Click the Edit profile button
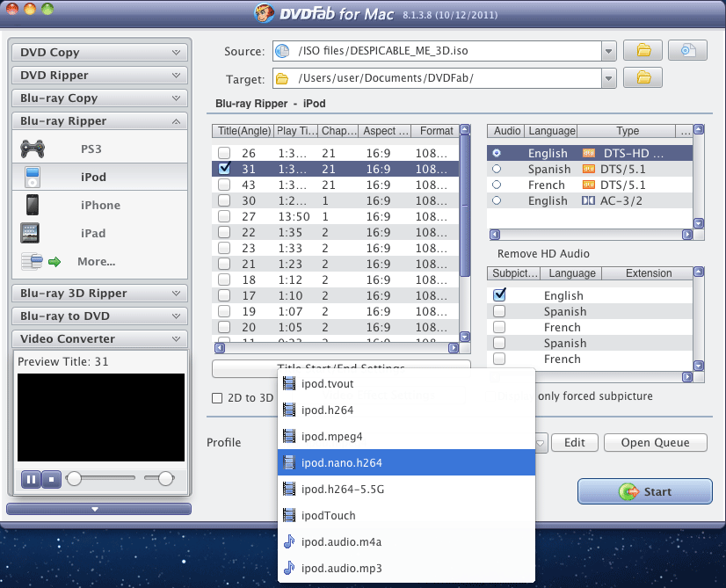Screen dimensions: 726x588 click(575, 443)
